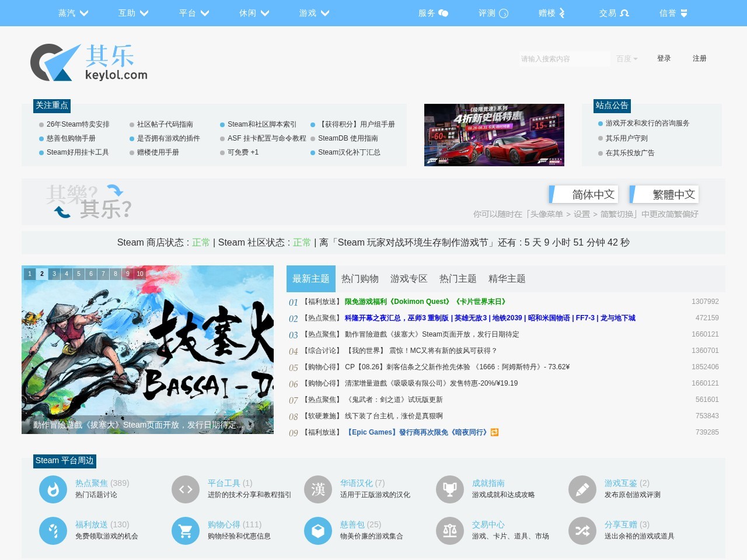
Task: Switch to the 游戏专区 tab
Action: [409, 279]
